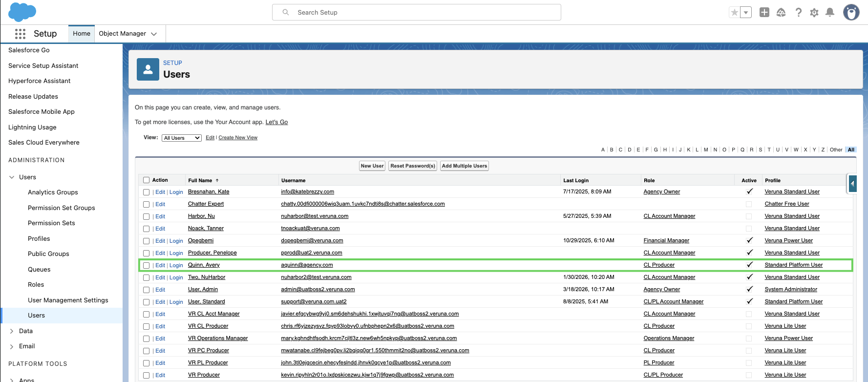Open Profiles in the sidebar
This screenshot has width=868, height=382.
[39, 239]
